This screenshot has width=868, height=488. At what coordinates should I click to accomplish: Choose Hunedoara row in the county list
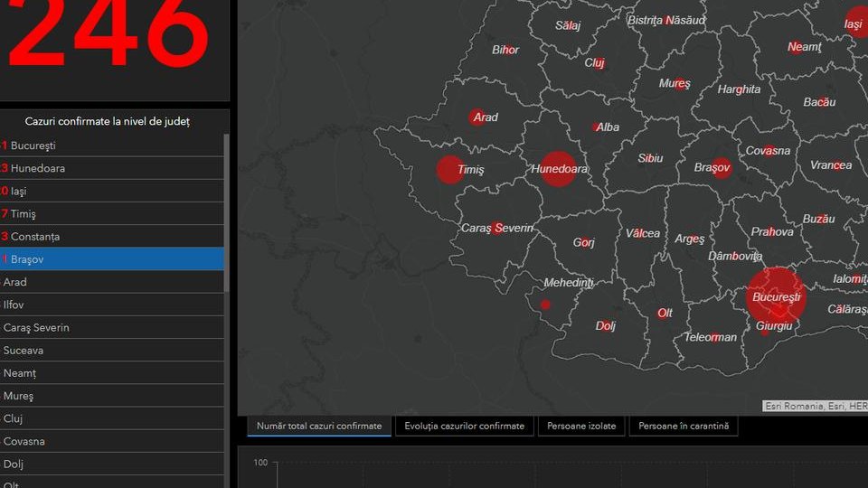pos(112,168)
